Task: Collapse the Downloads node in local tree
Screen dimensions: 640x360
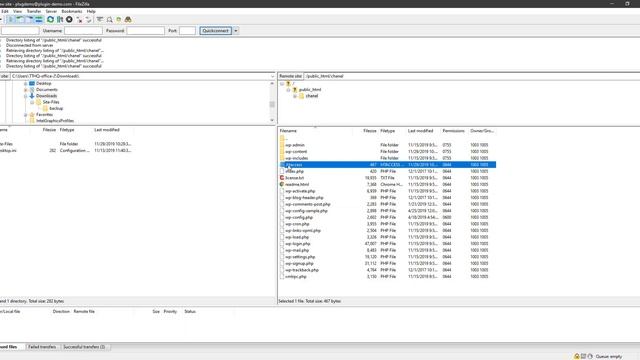Action: (26, 96)
